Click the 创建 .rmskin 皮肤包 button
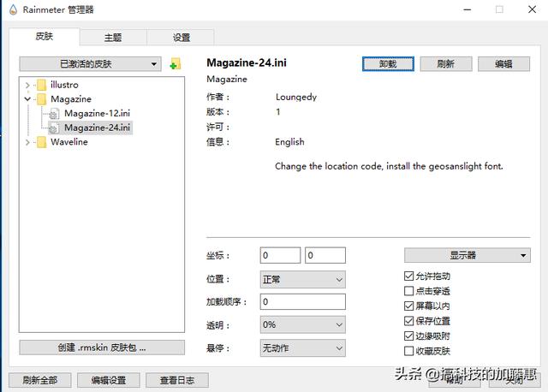Viewport: 548px width, 392px height. coord(102,347)
